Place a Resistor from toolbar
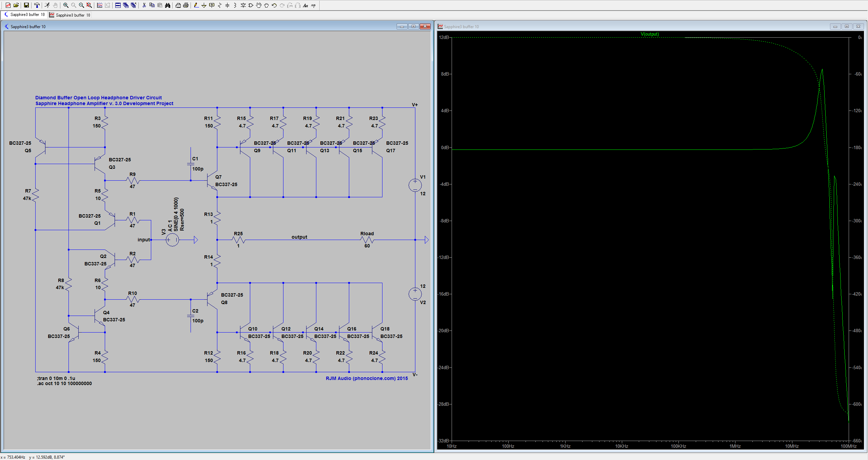868x460 pixels. pos(219,5)
